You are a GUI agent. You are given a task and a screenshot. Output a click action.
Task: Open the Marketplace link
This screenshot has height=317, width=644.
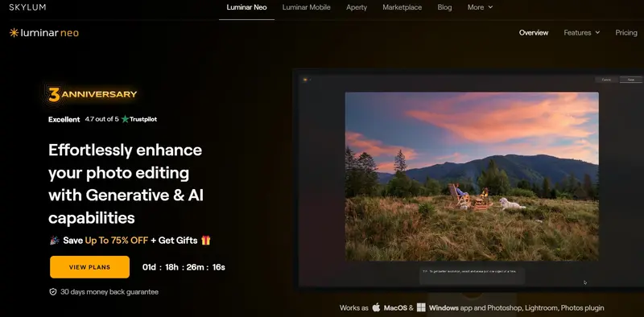[x=402, y=7]
